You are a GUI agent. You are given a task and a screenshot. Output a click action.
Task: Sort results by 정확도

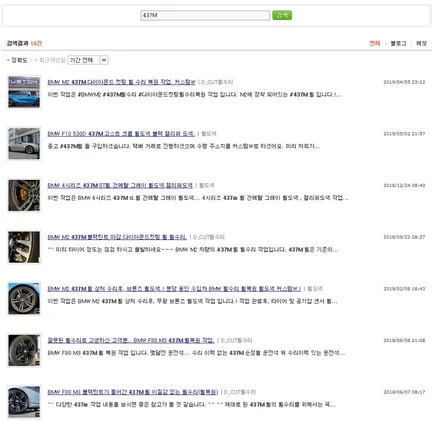[x=19, y=60]
